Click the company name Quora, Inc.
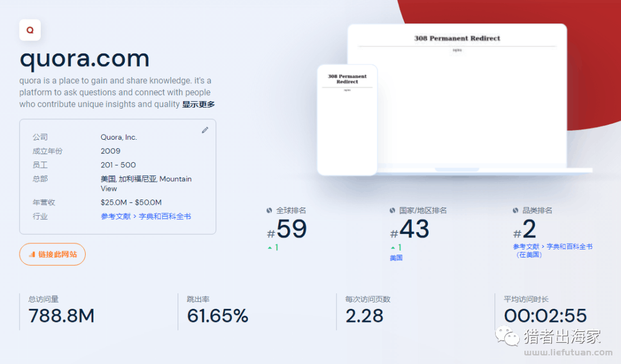 coord(119,137)
